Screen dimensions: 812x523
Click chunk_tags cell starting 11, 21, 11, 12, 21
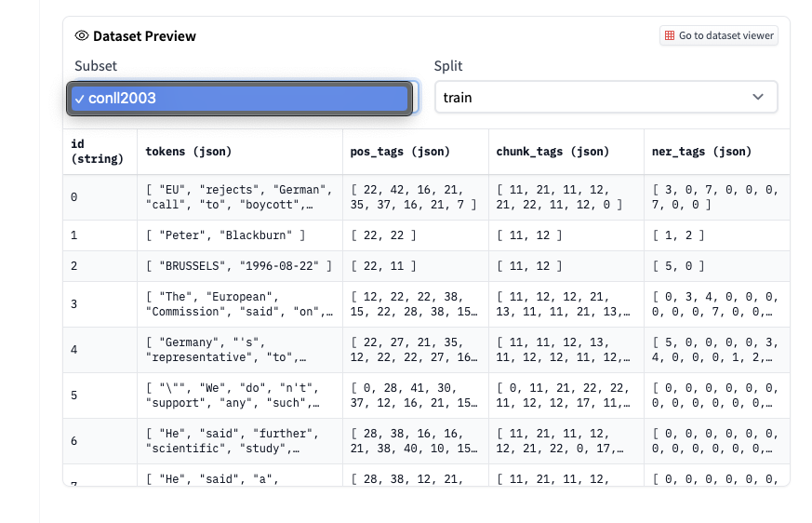pyautogui.click(x=566, y=197)
